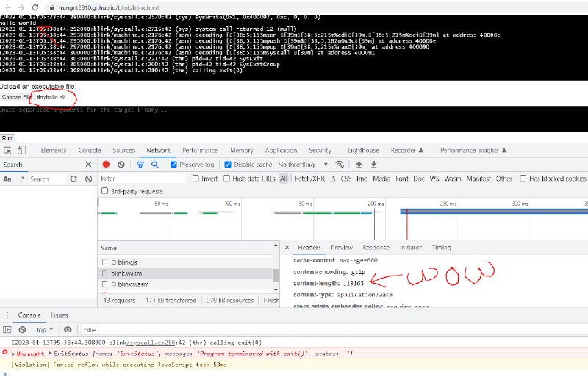The width and height of the screenshot is (588, 383).
Task: Check the third row blink.wasm checkbox
Action: (104, 284)
